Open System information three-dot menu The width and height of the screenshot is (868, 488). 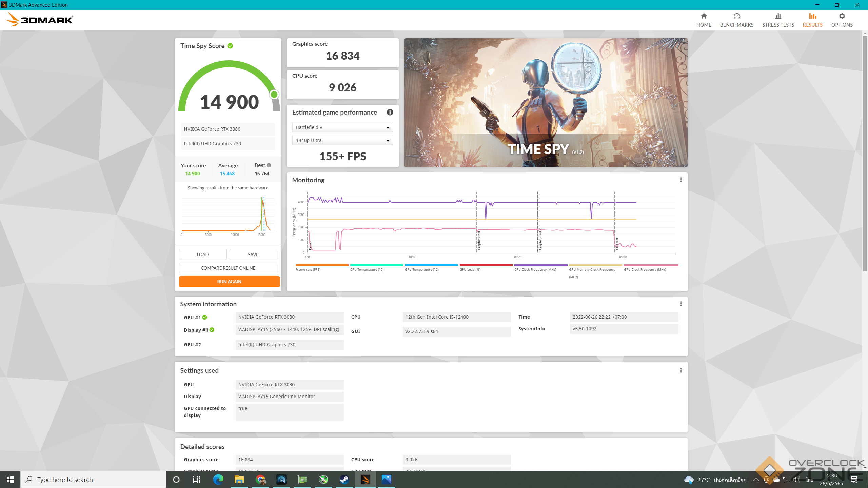[x=681, y=304]
